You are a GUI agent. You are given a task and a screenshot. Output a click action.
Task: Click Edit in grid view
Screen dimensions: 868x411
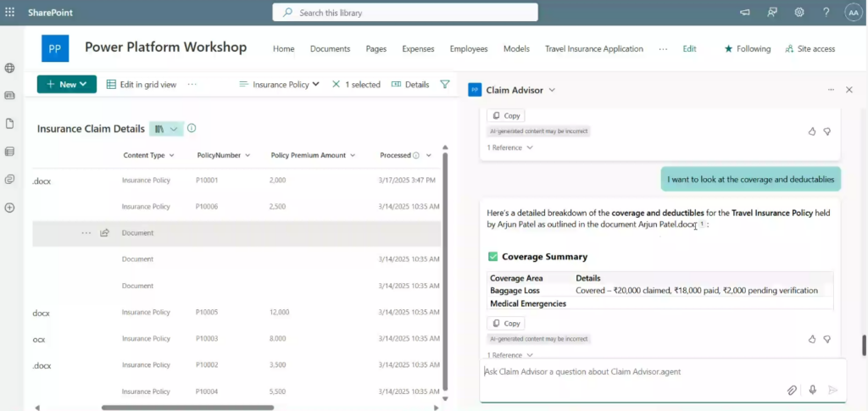(x=142, y=84)
